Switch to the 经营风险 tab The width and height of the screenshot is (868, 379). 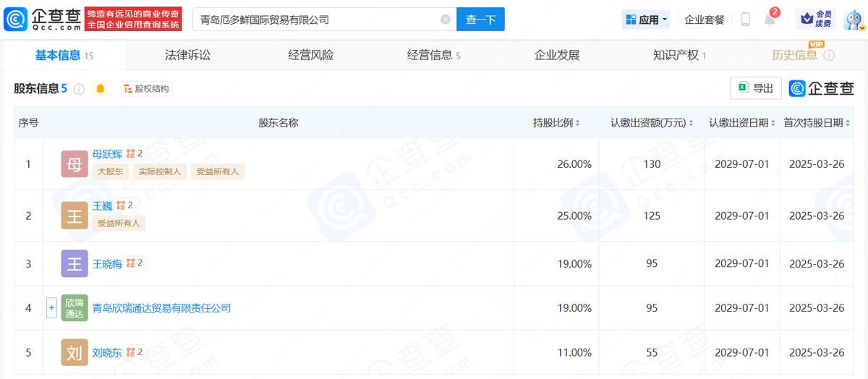tap(310, 55)
